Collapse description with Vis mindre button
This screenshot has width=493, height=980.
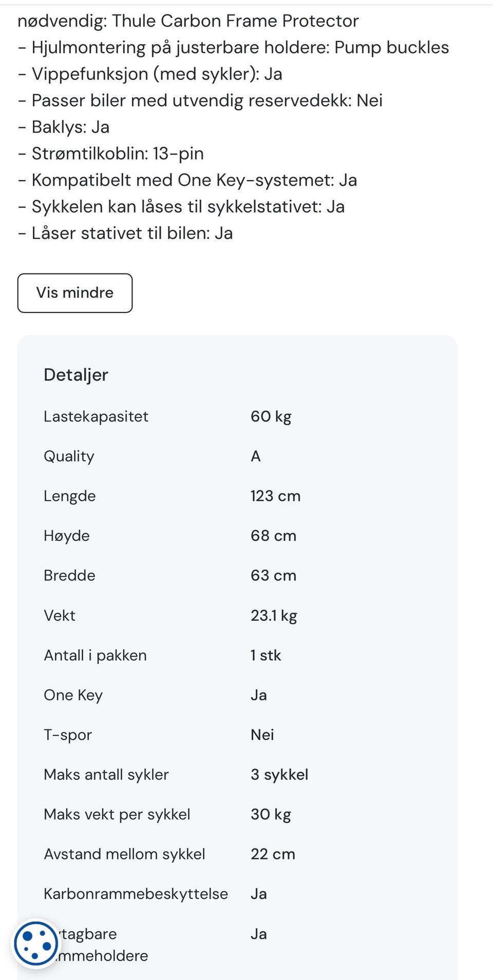[x=75, y=293]
